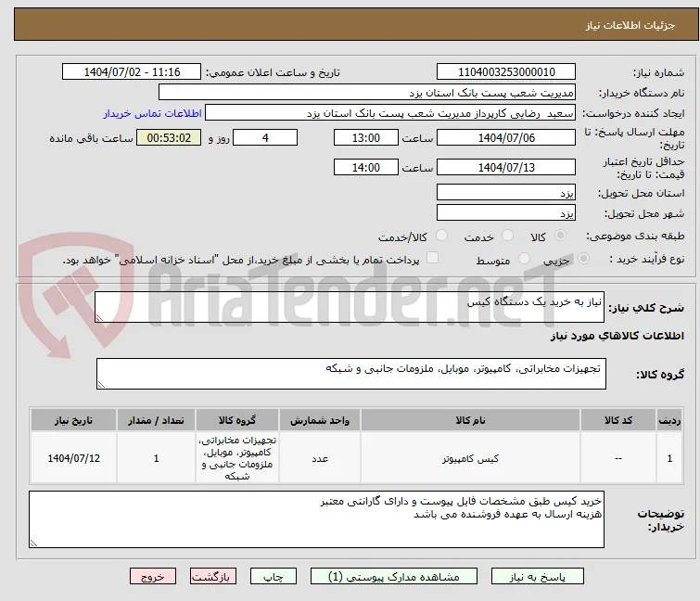Click the remaining days field showing 4
The height and width of the screenshot is (601, 700).
point(265,137)
